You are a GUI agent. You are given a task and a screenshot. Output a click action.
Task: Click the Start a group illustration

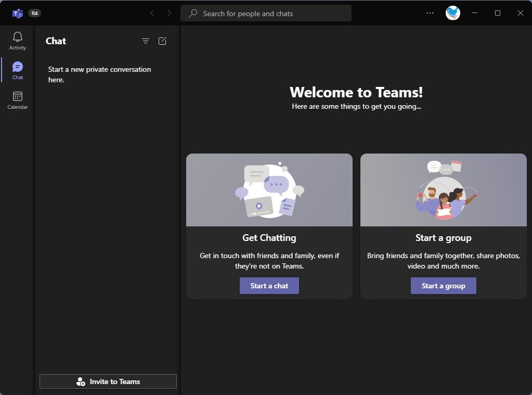tap(444, 190)
